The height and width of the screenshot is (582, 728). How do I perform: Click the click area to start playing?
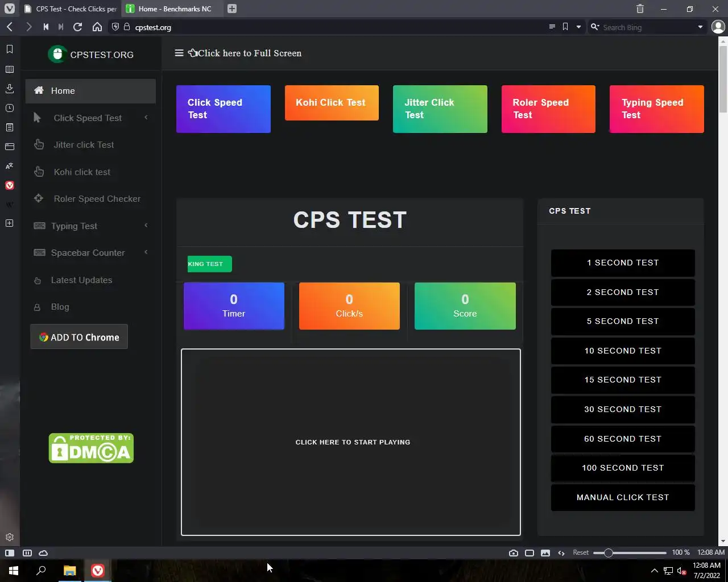point(351,442)
